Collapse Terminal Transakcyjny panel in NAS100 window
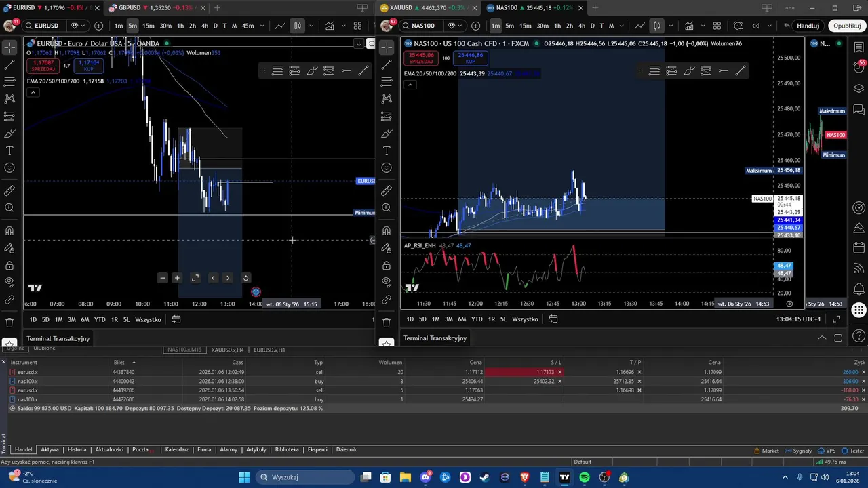 click(x=822, y=338)
